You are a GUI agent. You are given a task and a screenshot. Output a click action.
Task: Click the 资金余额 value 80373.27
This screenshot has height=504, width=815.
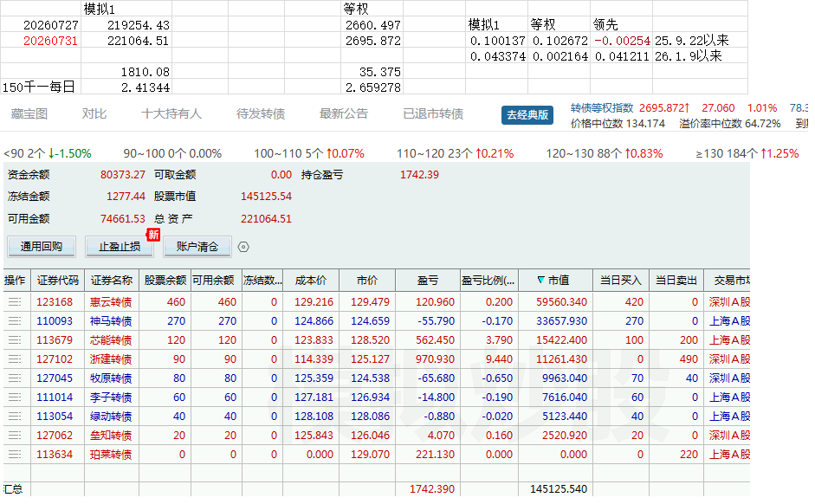point(123,175)
